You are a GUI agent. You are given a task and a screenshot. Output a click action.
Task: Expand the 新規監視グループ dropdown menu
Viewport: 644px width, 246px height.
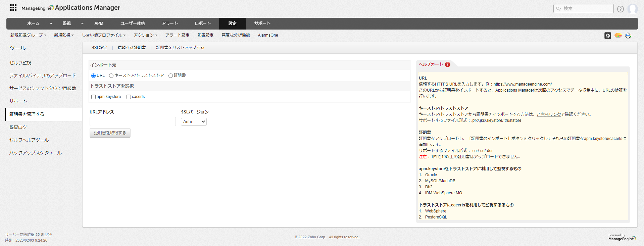(28, 35)
